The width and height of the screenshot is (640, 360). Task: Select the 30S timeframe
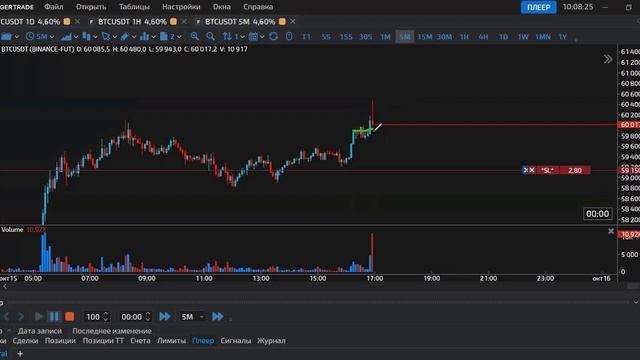coord(365,37)
